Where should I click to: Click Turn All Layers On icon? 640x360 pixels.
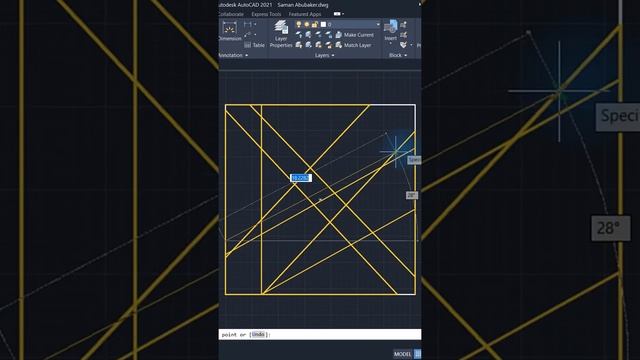click(299, 45)
